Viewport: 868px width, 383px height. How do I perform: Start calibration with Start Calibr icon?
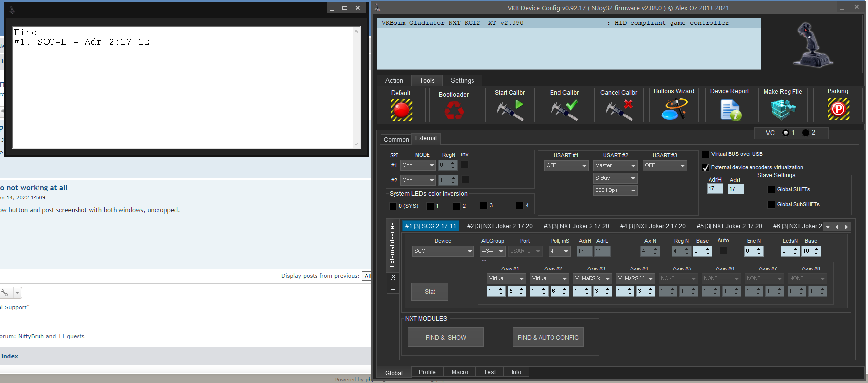(x=510, y=110)
